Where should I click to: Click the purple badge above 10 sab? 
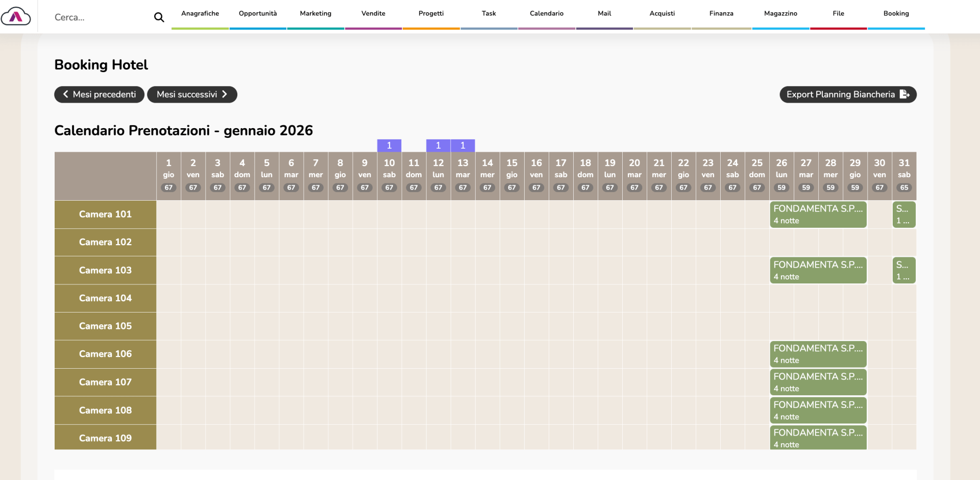(389, 146)
